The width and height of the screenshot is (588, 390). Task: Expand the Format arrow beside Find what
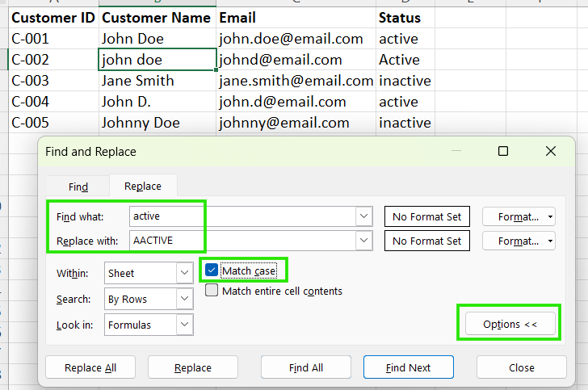(550, 216)
